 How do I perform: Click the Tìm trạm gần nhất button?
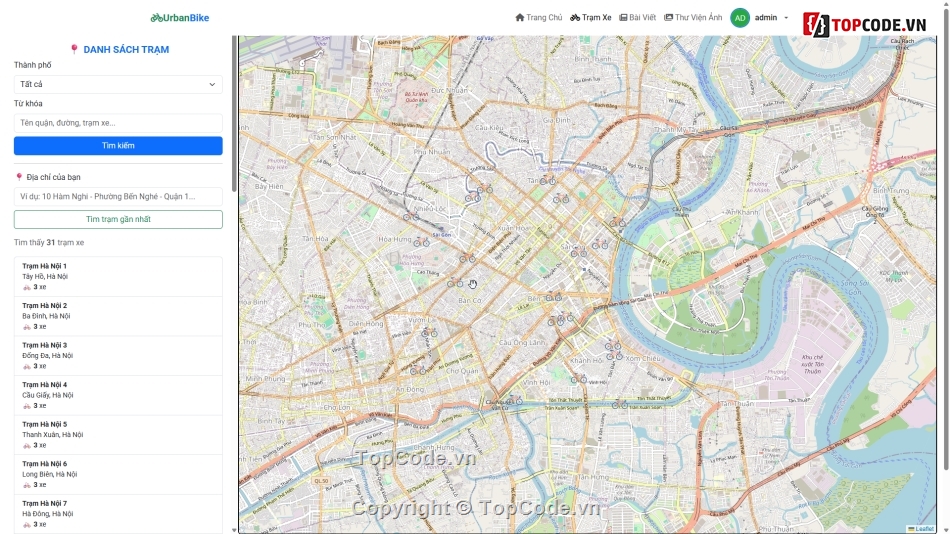click(x=118, y=219)
